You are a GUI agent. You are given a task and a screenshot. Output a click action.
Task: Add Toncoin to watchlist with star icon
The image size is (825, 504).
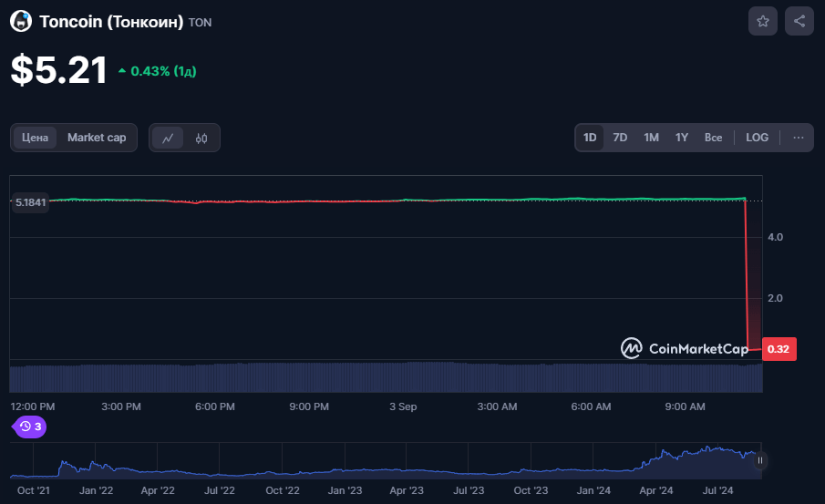[762, 21]
